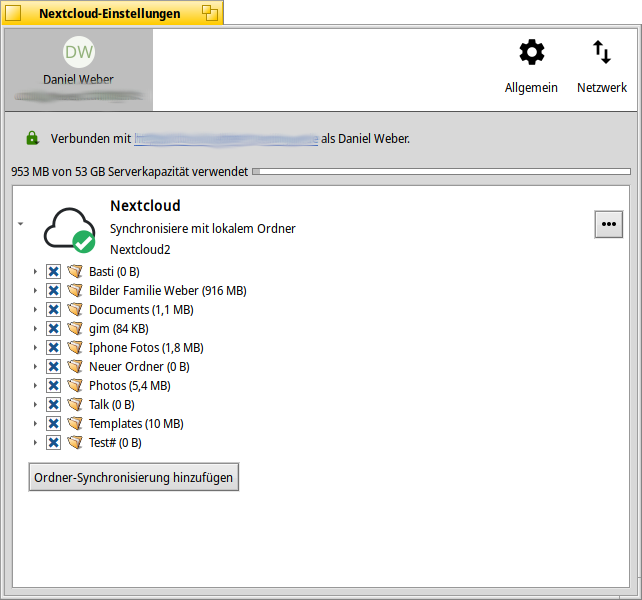Collapse the Nextcloud sync folder section
This screenshot has height=600, width=642.
point(21,224)
